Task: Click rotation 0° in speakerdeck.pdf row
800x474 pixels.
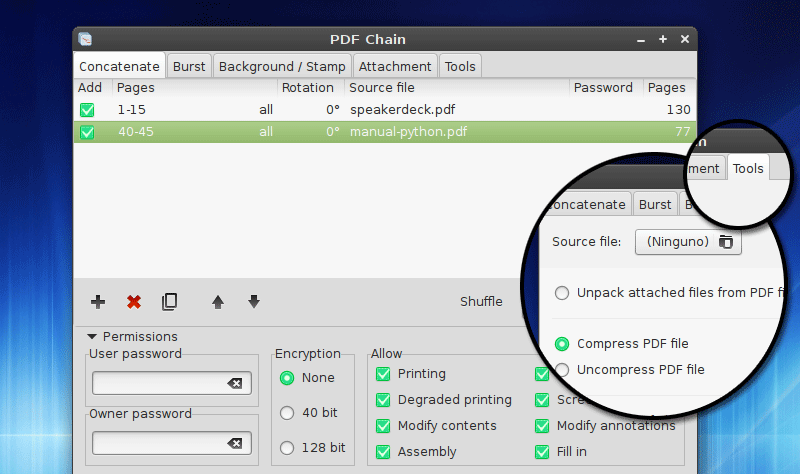Action: [333, 110]
